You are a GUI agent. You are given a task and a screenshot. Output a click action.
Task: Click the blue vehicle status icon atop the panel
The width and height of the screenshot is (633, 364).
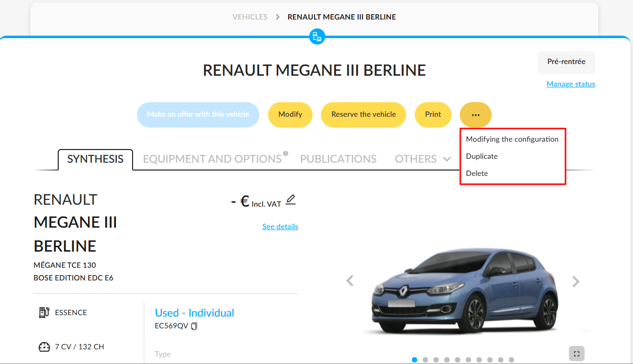[316, 37]
